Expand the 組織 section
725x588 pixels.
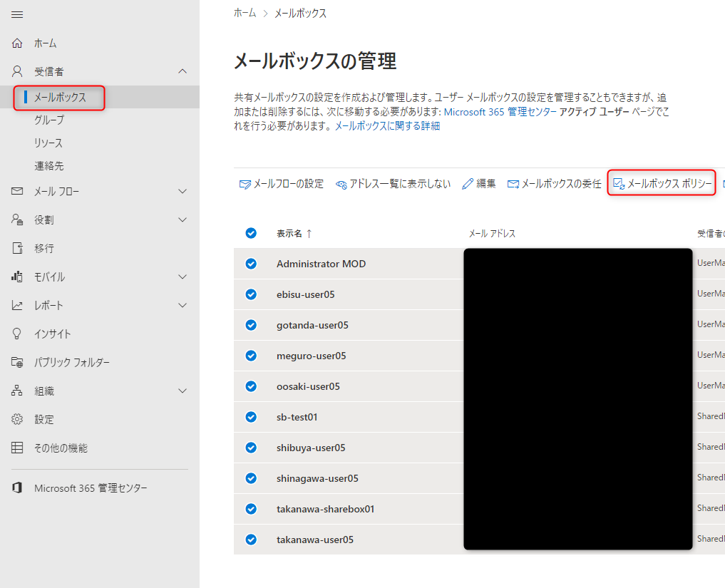183,391
